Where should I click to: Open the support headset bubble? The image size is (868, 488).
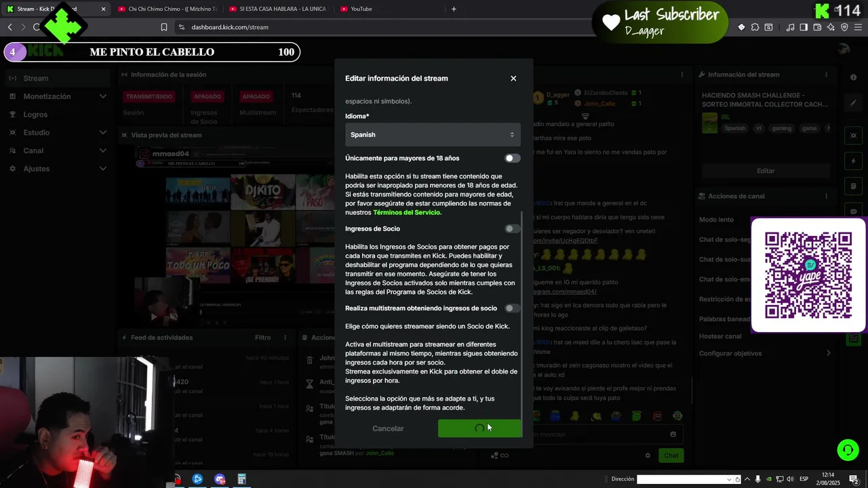(847, 449)
